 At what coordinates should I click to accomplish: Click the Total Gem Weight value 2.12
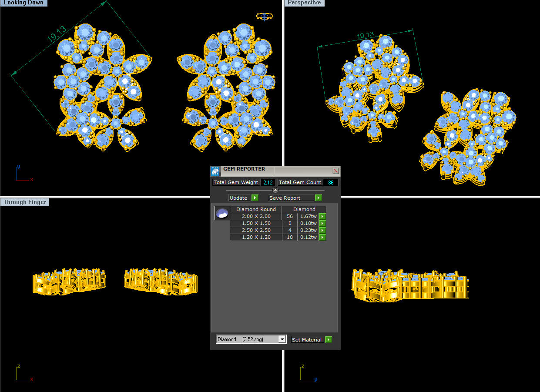(268, 182)
